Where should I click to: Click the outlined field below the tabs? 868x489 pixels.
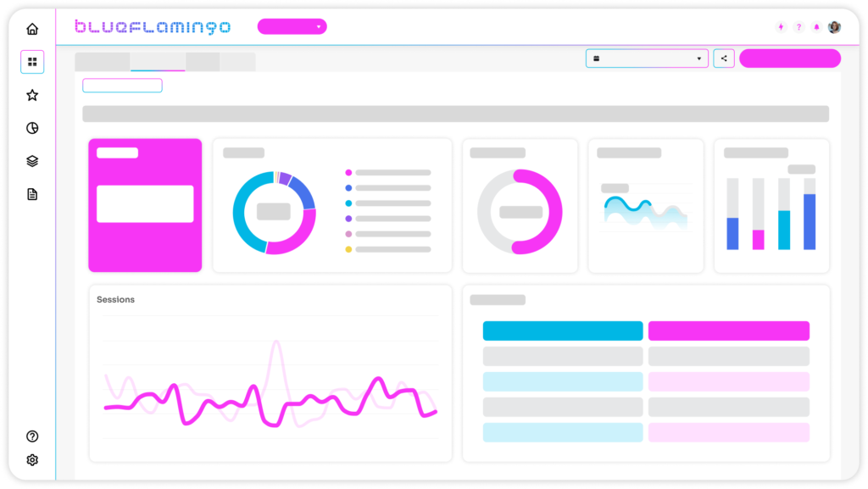tap(122, 86)
